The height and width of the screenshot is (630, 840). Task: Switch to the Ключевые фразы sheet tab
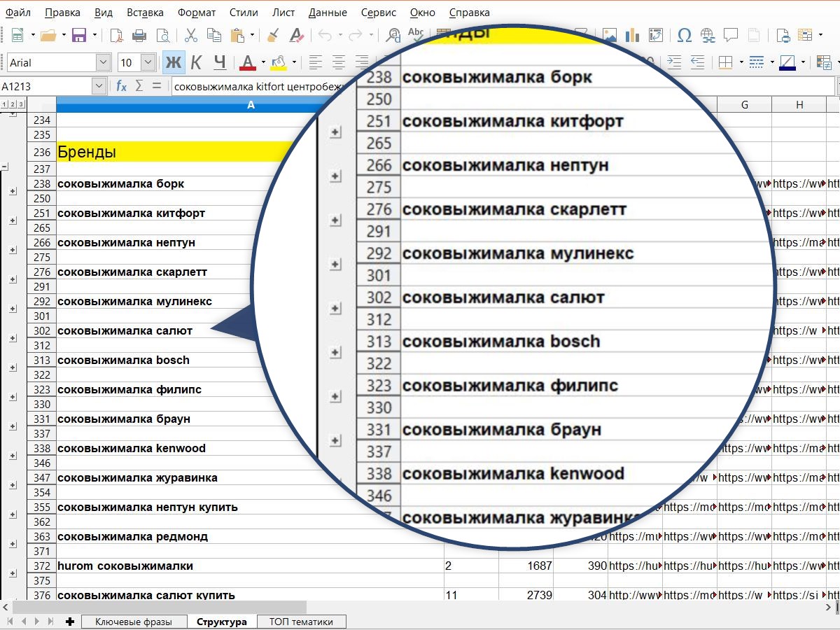click(134, 622)
